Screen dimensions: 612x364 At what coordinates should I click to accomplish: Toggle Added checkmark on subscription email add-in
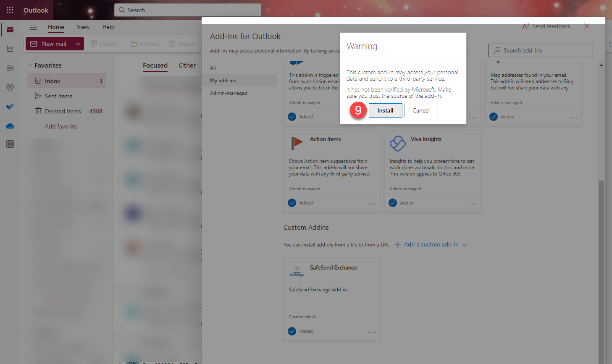tap(292, 117)
